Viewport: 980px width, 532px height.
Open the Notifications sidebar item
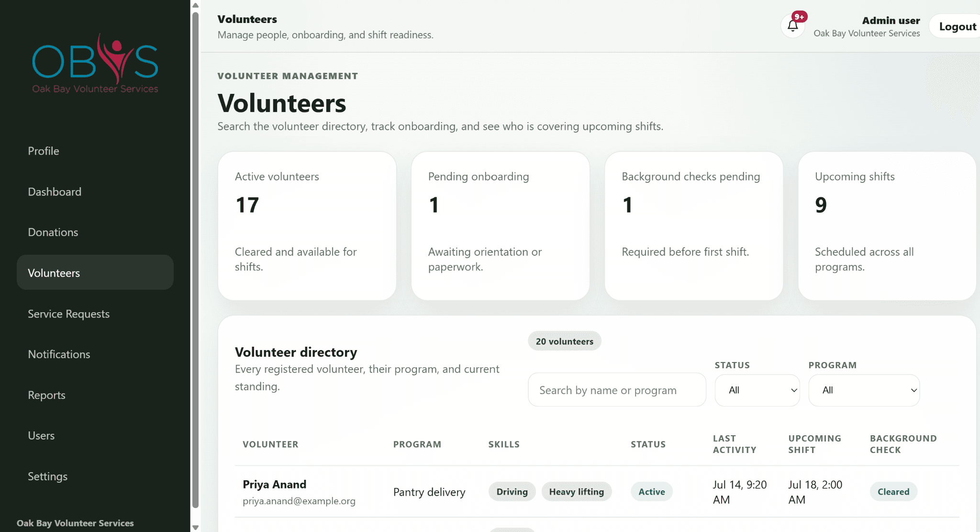[95, 354]
